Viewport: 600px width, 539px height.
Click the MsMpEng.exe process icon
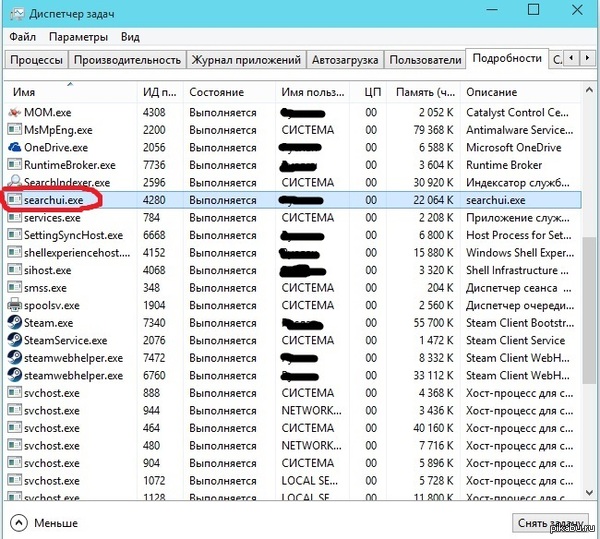14,130
